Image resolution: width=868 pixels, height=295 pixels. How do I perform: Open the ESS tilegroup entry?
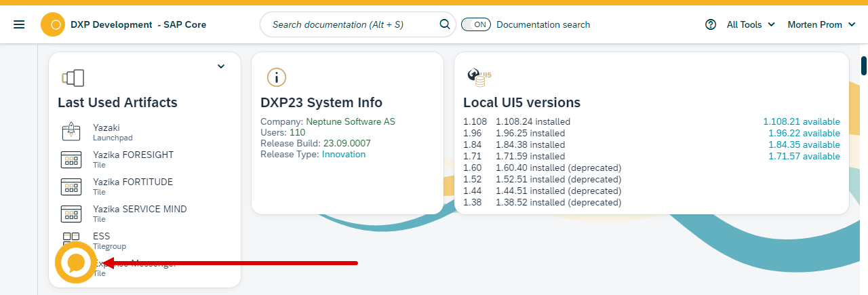click(x=144, y=241)
